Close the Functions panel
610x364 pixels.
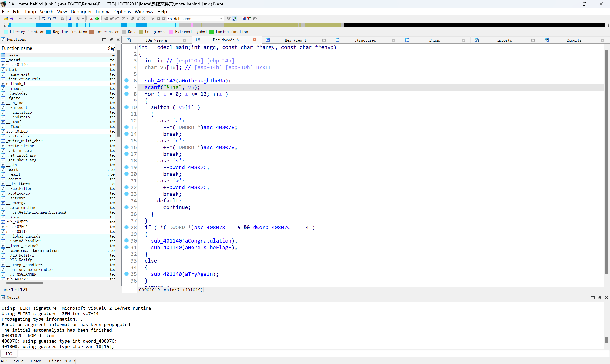[x=118, y=40]
